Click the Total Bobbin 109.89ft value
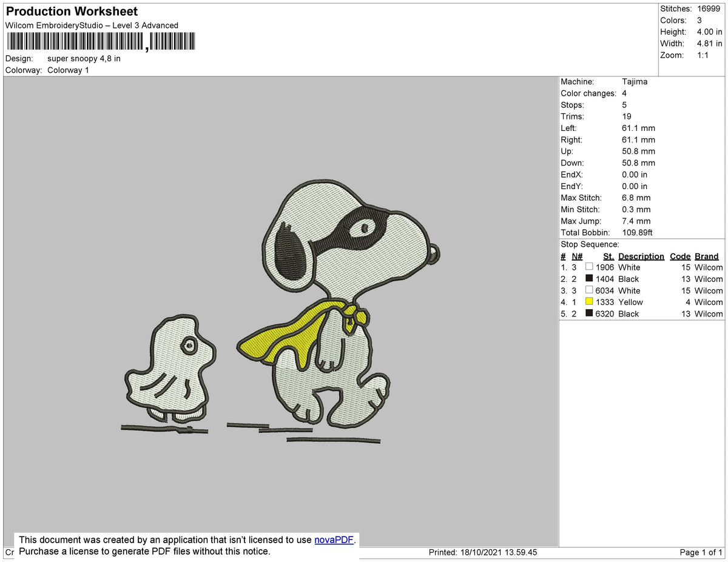 pos(637,232)
